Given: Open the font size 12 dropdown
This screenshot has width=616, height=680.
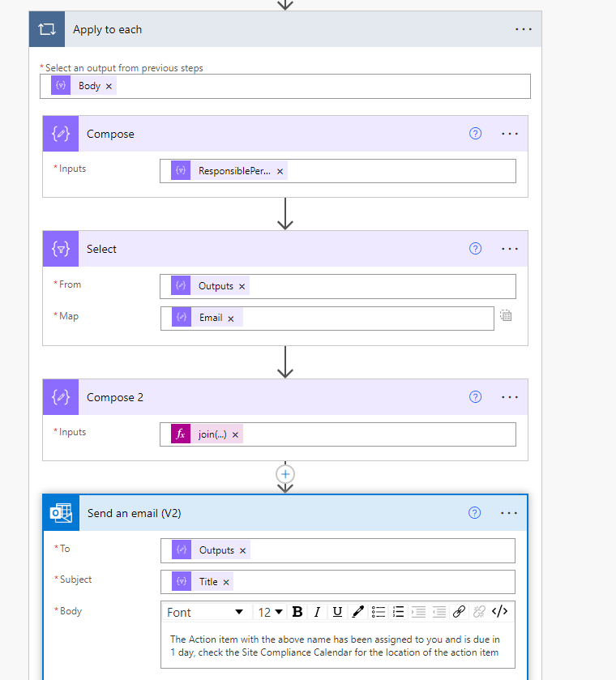Looking at the screenshot, I should click(x=270, y=612).
